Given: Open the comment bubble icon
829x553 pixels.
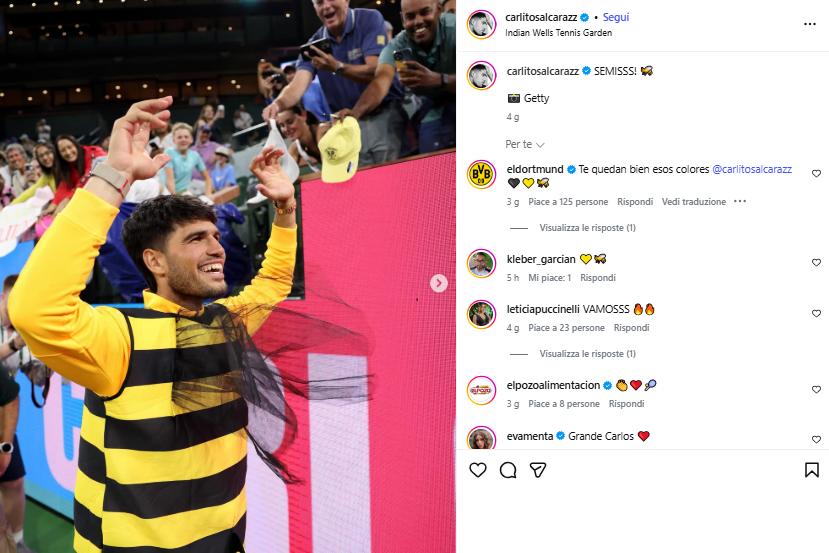Looking at the screenshot, I should click(x=508, y=469).
